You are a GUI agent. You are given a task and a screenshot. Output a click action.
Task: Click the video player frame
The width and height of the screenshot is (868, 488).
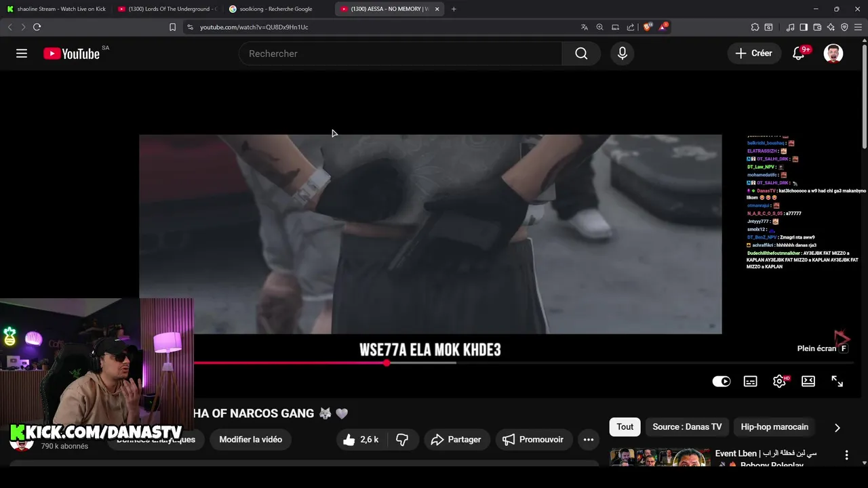[x=431, y=234]
